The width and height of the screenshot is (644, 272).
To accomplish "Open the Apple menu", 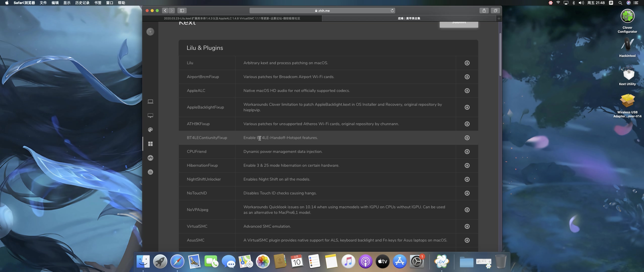I will pyautogui.click(x=7, y=3).
